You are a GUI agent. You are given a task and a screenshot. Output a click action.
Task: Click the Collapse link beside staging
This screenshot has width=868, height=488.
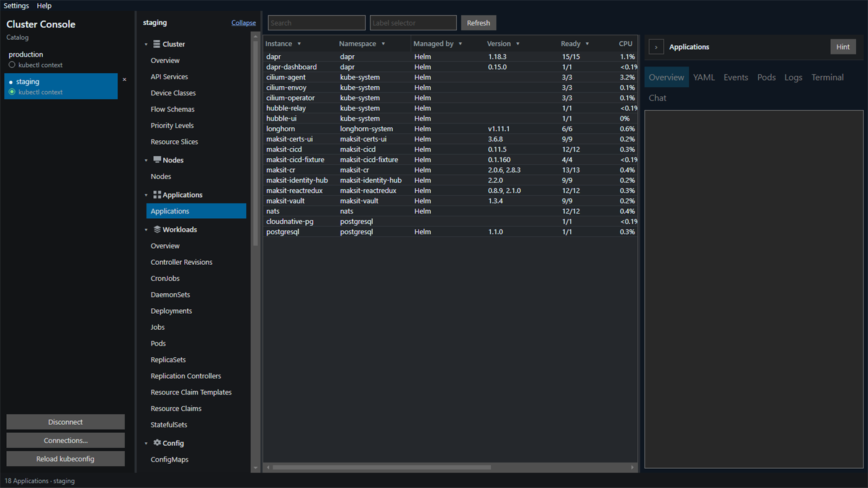243,23
